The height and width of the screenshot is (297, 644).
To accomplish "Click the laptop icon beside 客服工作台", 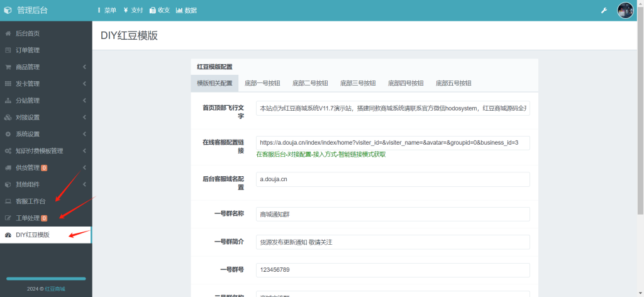I will click(x=8, y=201).
